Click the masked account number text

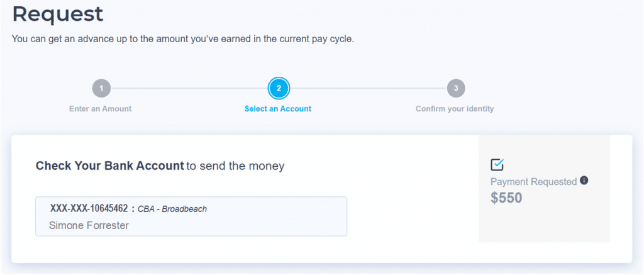(89, 208)
